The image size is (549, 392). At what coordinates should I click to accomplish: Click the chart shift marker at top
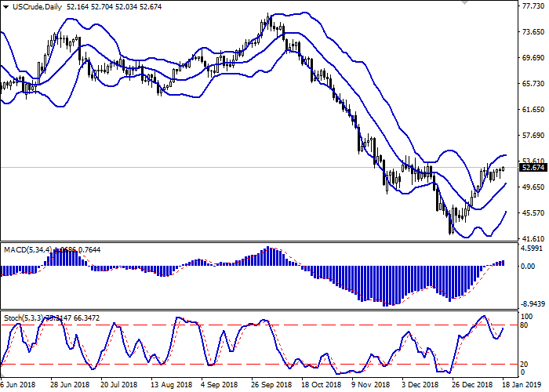tap(464, 4)
